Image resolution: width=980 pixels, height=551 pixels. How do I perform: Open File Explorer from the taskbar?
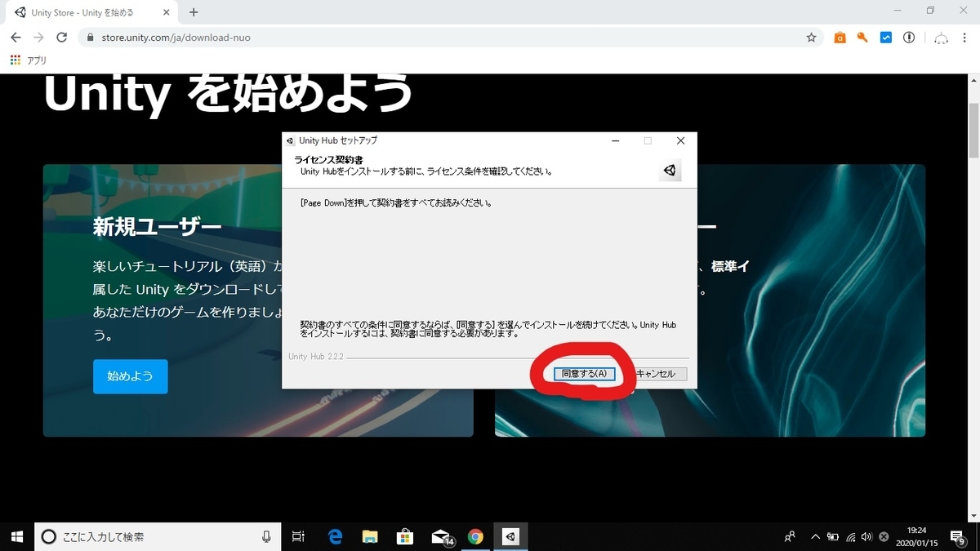[370, 536]
